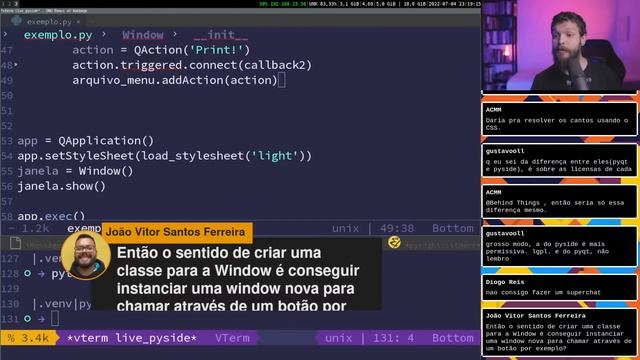Click __init__ in the breadcrumb
Viewport: 640px width, 360px height.
click(221, 35)
